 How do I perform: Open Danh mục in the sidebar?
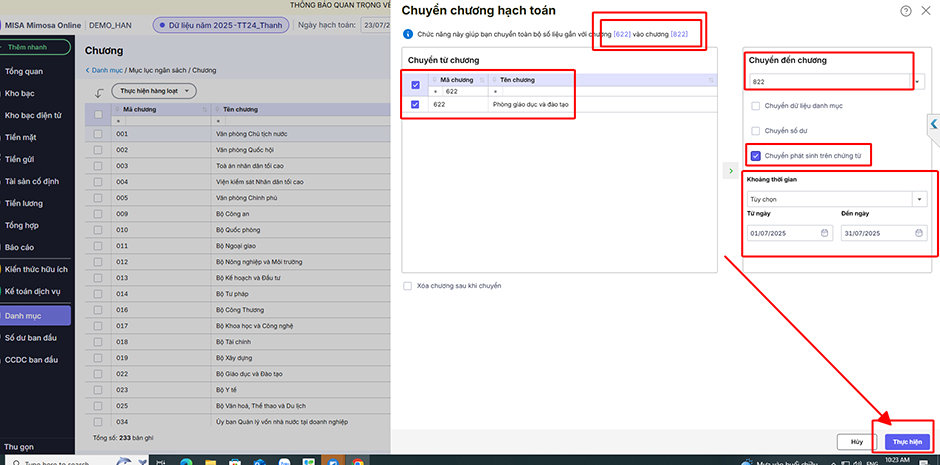pyautogui.click(x=36, y=315)
